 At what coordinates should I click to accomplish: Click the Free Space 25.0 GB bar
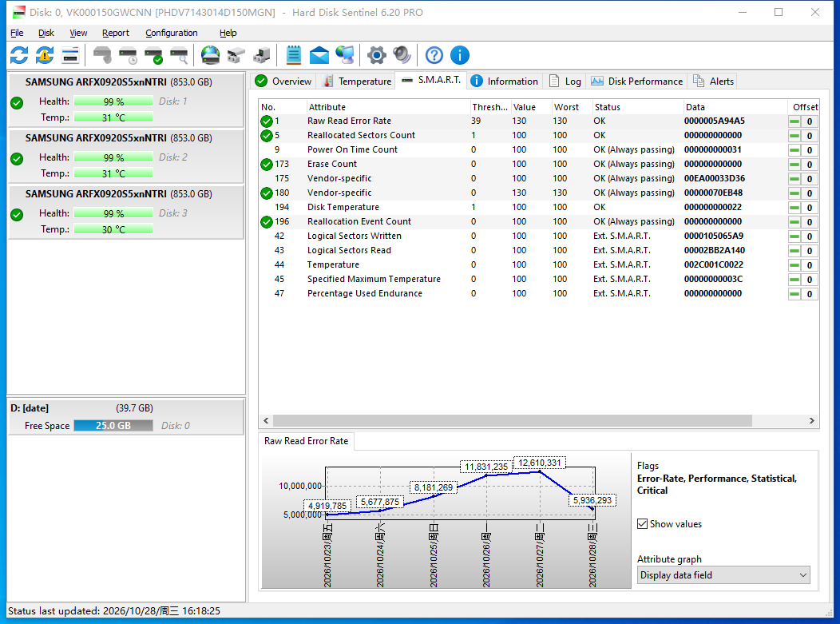pyautogui.click(x=113, y=426)
